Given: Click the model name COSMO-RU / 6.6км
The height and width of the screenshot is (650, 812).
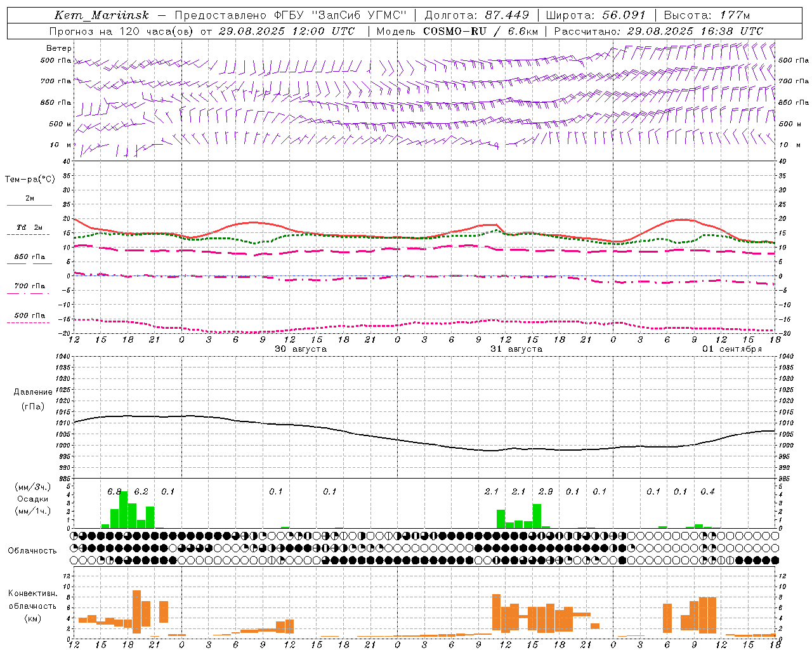Looking at the screenshot, I should 481,31.
